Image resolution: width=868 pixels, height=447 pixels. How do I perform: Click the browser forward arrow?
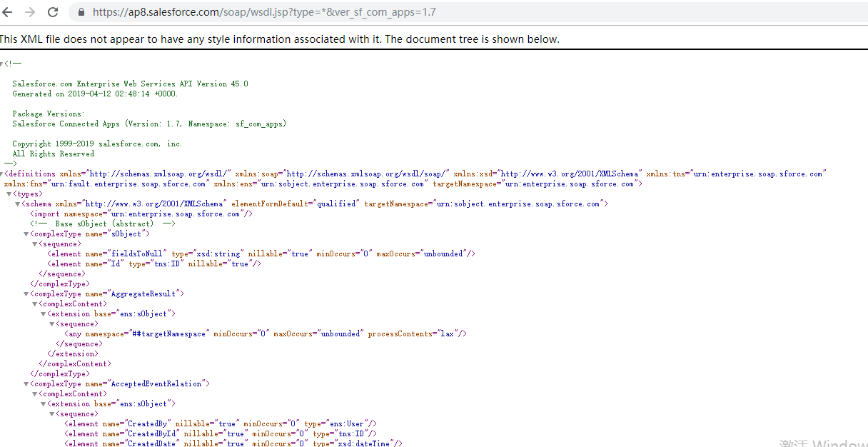point(30,12)
